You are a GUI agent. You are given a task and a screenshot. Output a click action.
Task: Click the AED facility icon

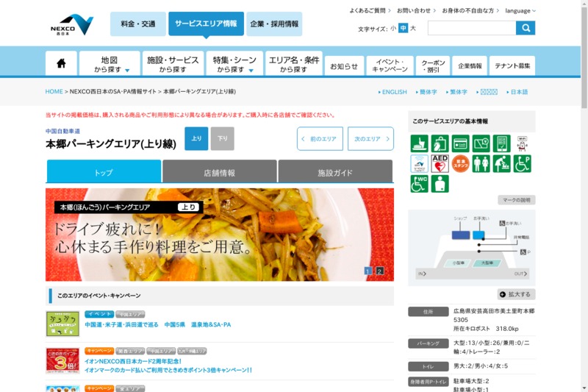click(440, 163)
